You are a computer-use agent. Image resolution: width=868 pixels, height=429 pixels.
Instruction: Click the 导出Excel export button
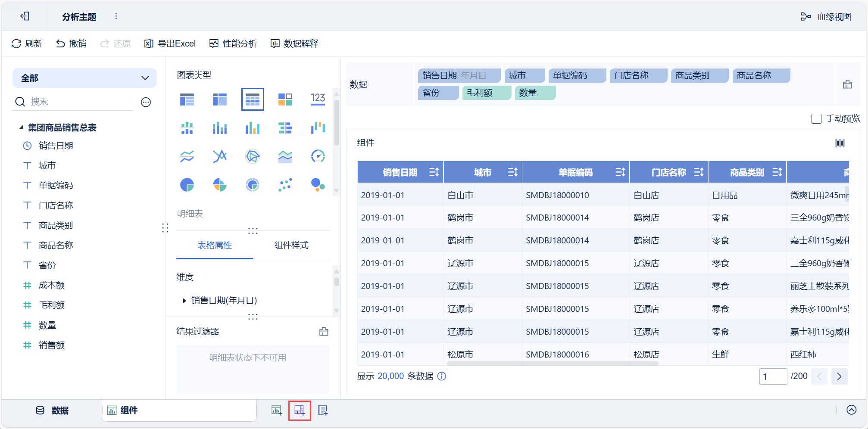click(x=170, y=44)
